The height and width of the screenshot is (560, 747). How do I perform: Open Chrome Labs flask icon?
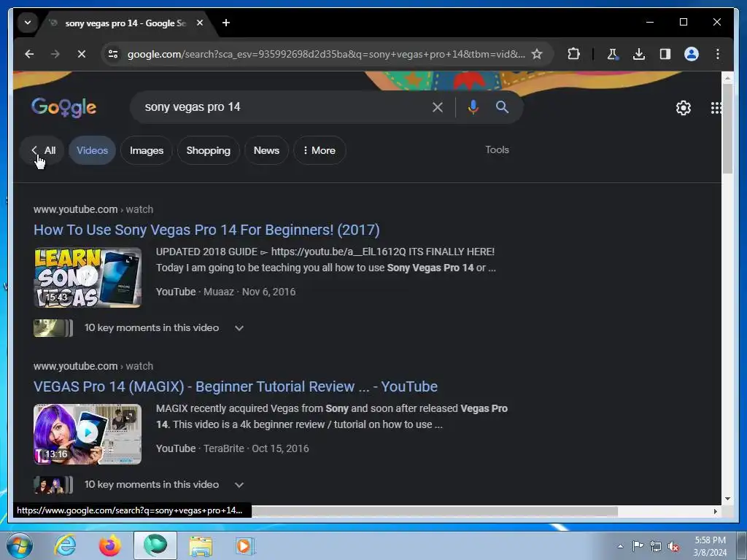613,54
